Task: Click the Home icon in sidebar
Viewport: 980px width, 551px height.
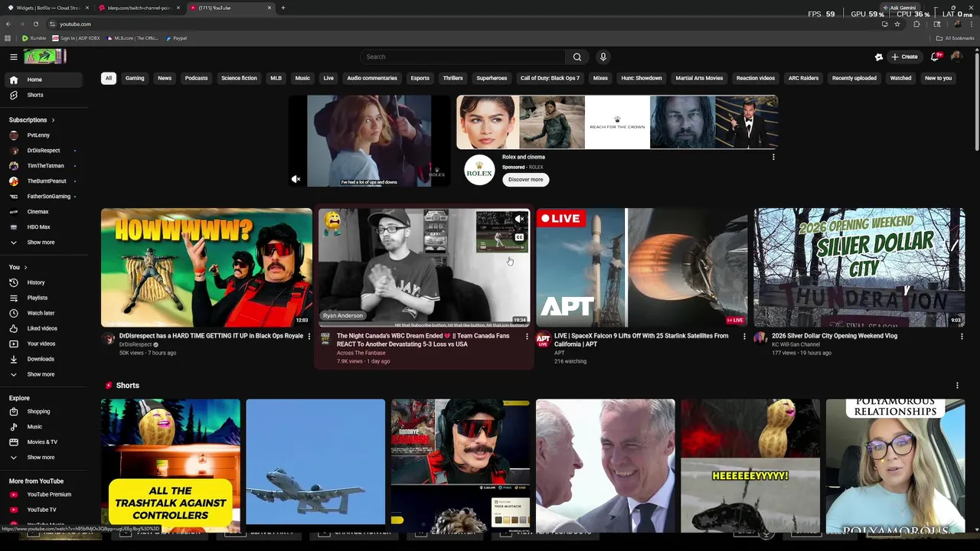Action: (x=13, y=80)
